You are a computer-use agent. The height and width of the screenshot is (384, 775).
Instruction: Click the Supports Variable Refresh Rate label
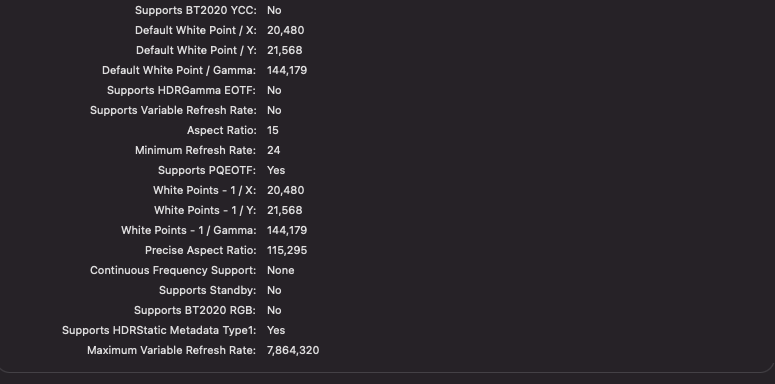(x=173, y=110)
